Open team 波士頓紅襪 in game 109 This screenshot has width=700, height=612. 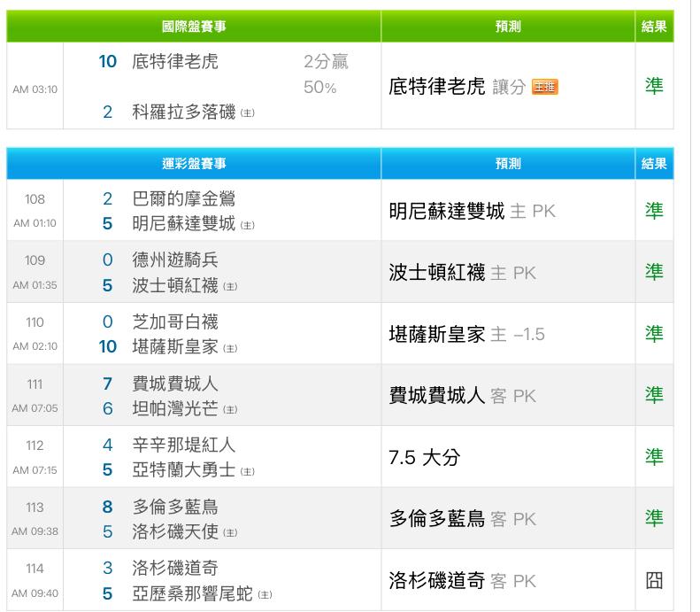(x=175, y=285)
